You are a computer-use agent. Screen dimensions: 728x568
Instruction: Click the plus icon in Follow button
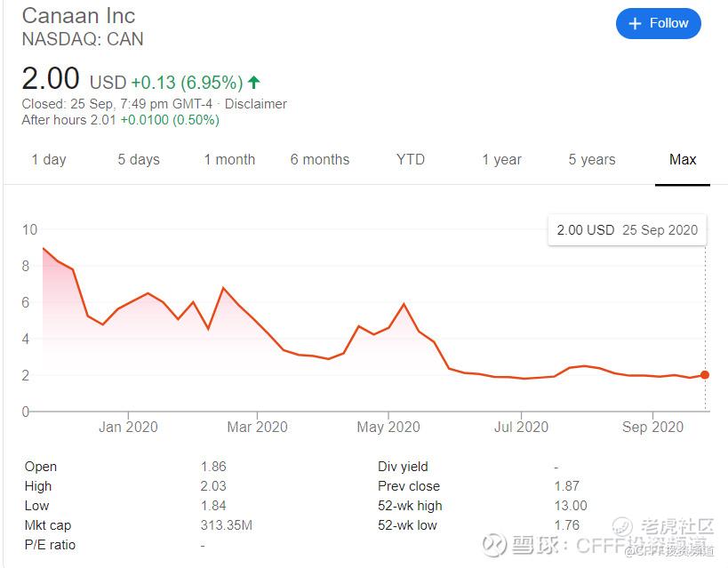pyautogui.click(x=635, y=24)
